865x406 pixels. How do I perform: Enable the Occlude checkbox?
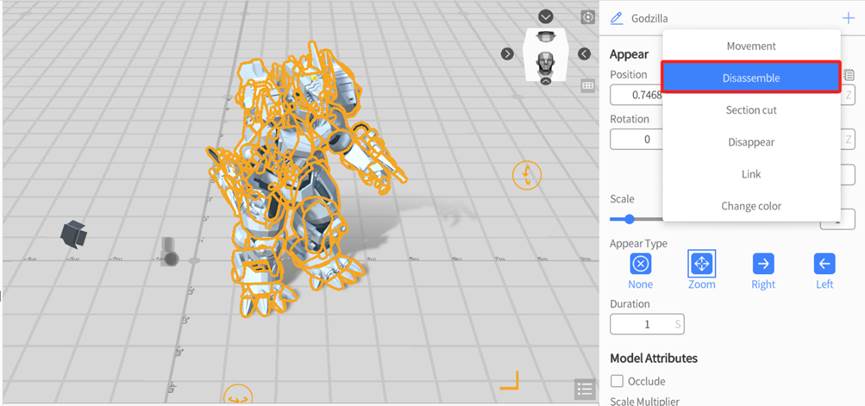click(x=617, y=381)
